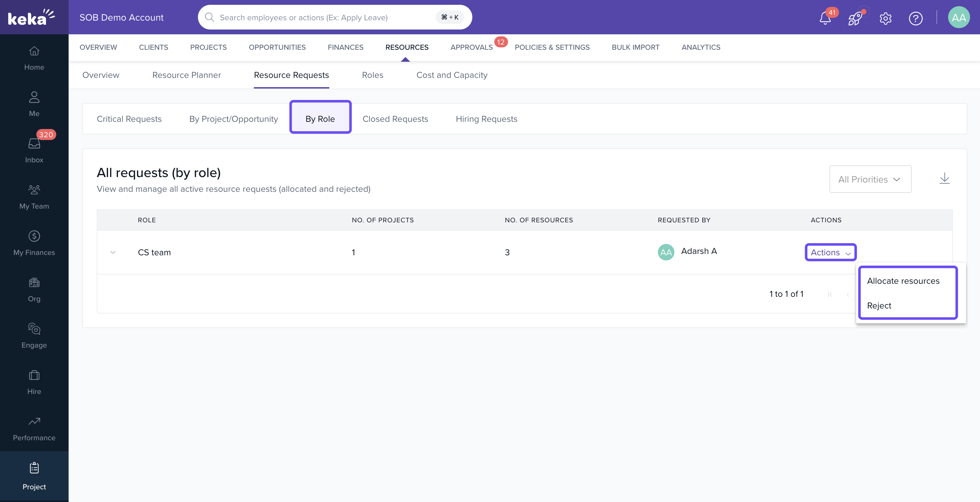Go to Performance in the sidebar

tap(34, 428)
